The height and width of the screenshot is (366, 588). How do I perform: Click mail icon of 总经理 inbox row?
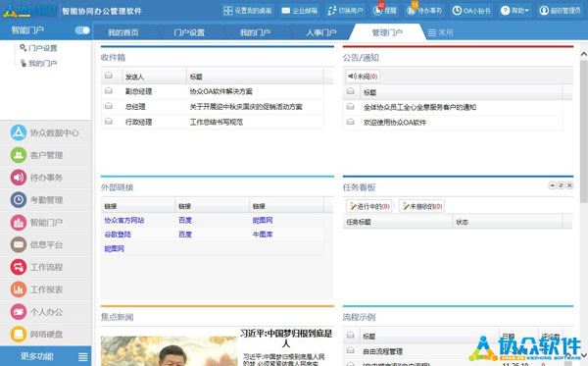pyautogui.click(x=109, y=106)
